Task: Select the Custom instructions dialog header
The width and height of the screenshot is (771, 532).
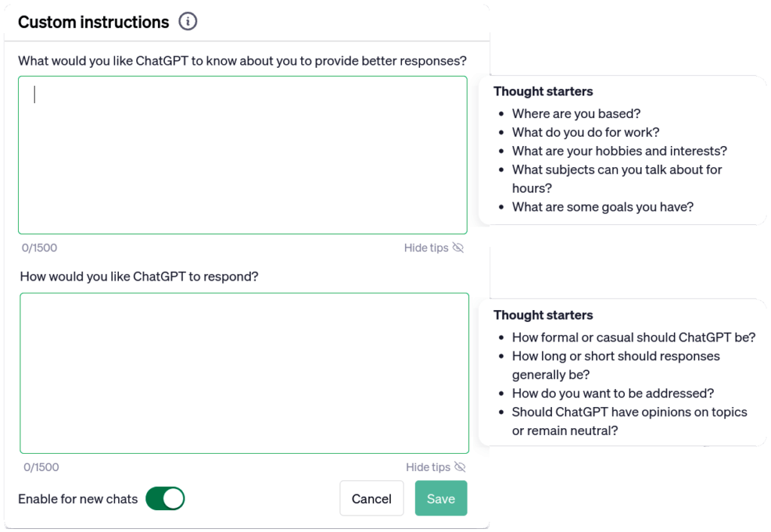Action: 93,21
